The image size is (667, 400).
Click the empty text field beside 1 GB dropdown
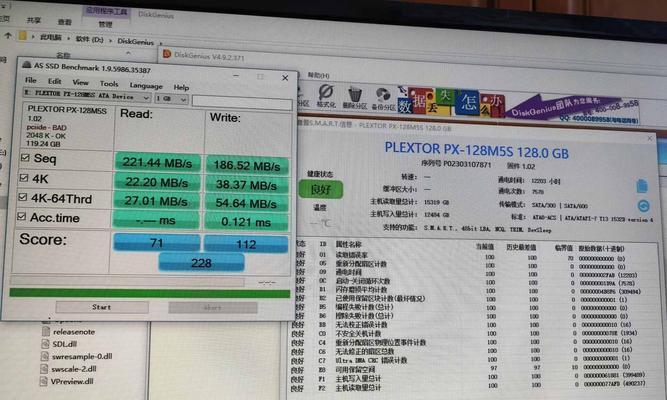(x=242, y=103)
